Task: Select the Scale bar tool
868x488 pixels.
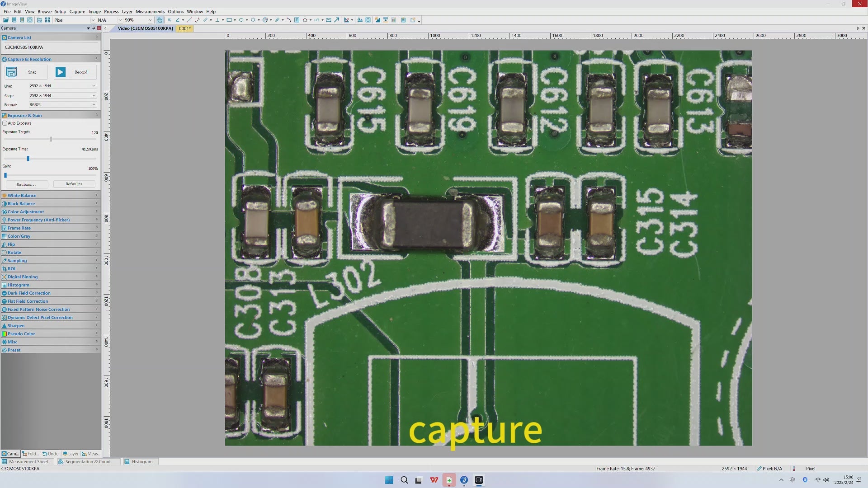Action: tap(329, 20)
